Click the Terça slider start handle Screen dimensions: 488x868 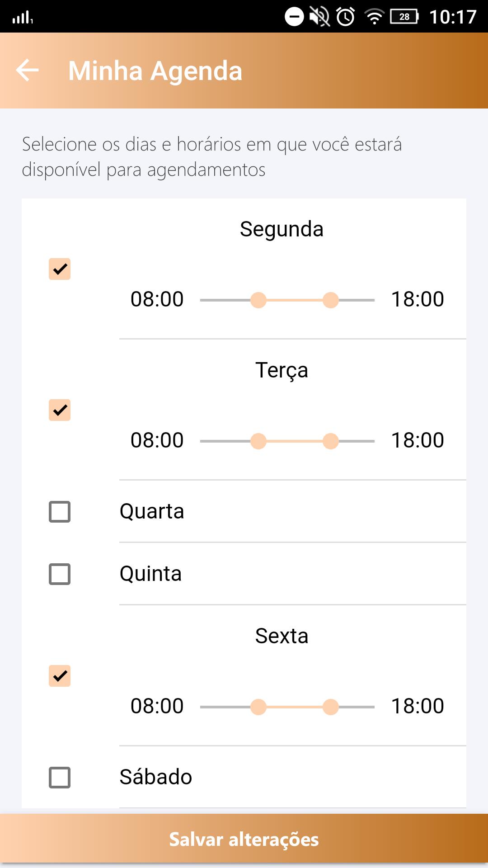click(258, 441)
